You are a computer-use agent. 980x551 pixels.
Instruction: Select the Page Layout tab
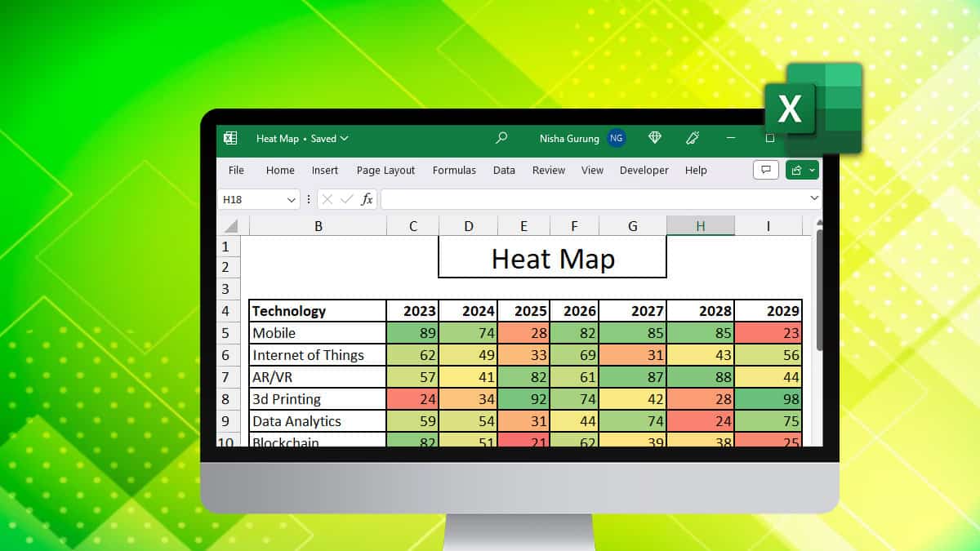385,170
